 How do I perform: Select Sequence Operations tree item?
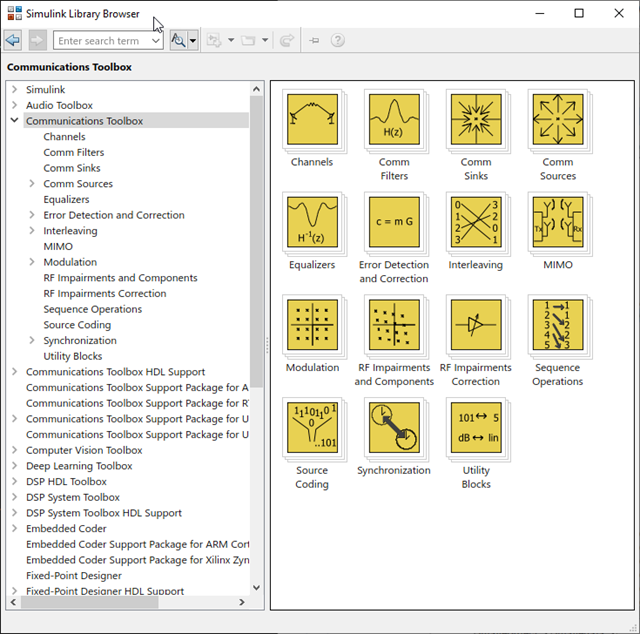[93, 309]
